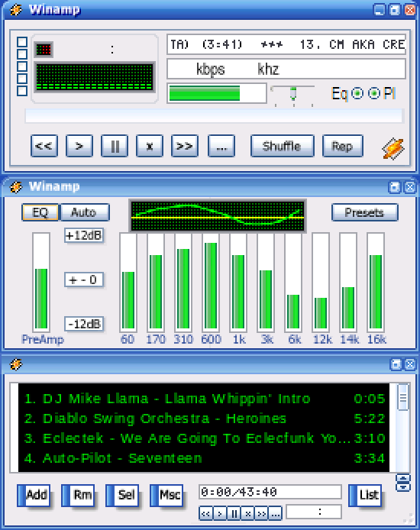Viewport: 420px width, 530px height.
Task: Click the small ... button in the playlist window
Action: click(x=276, y=513)
